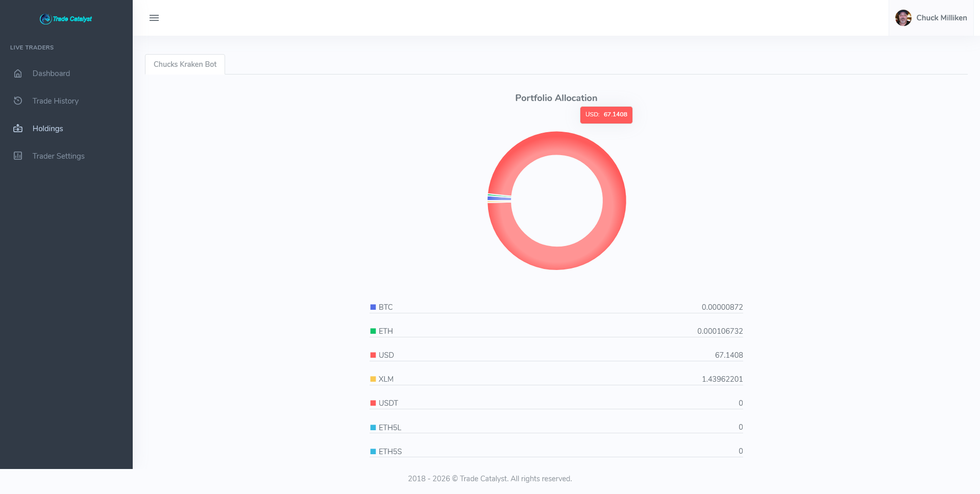Click the BTC blue legend swatch
The image size is (980, 494).
[373, 307]
